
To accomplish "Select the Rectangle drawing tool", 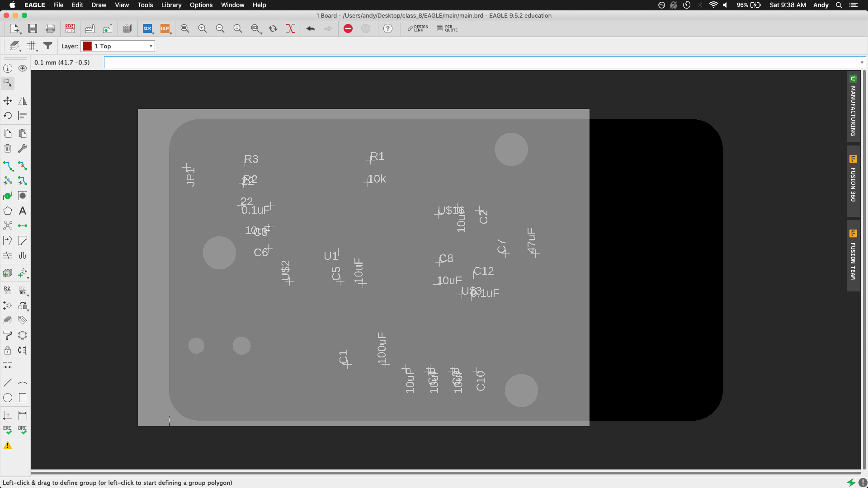I will 23,398.
